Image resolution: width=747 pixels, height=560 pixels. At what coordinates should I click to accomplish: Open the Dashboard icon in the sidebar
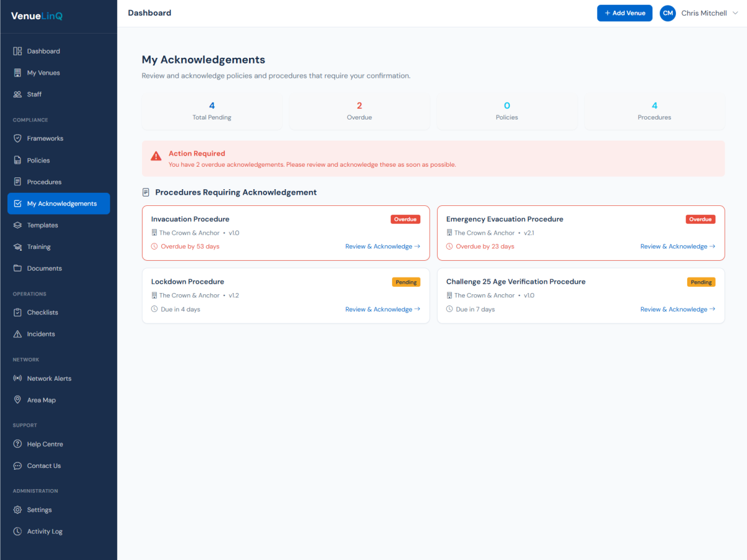pos(17,51)
